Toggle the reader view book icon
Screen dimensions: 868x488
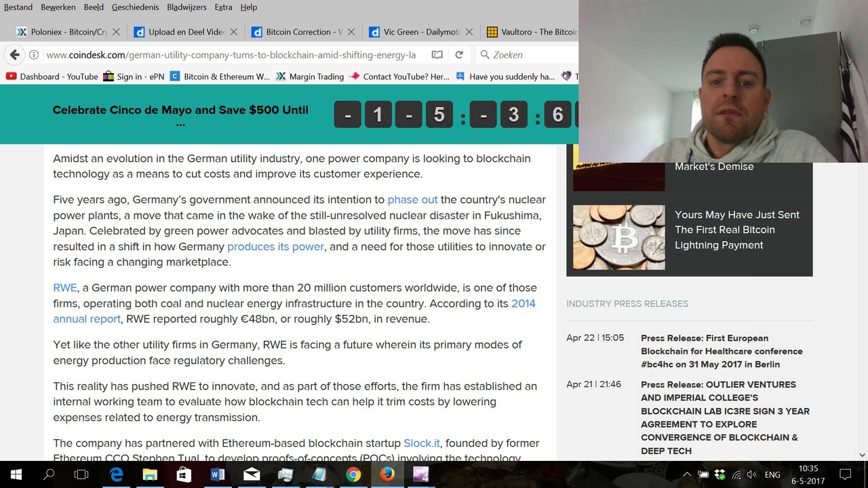[437, 55]
